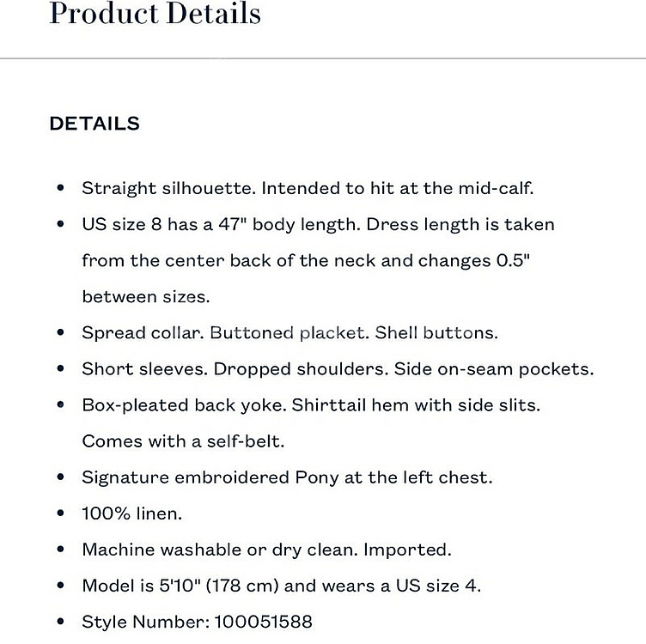The width and height of the screenshot is (646, 644).
Task: Click the 100% linen text
Action: (131, 513)
